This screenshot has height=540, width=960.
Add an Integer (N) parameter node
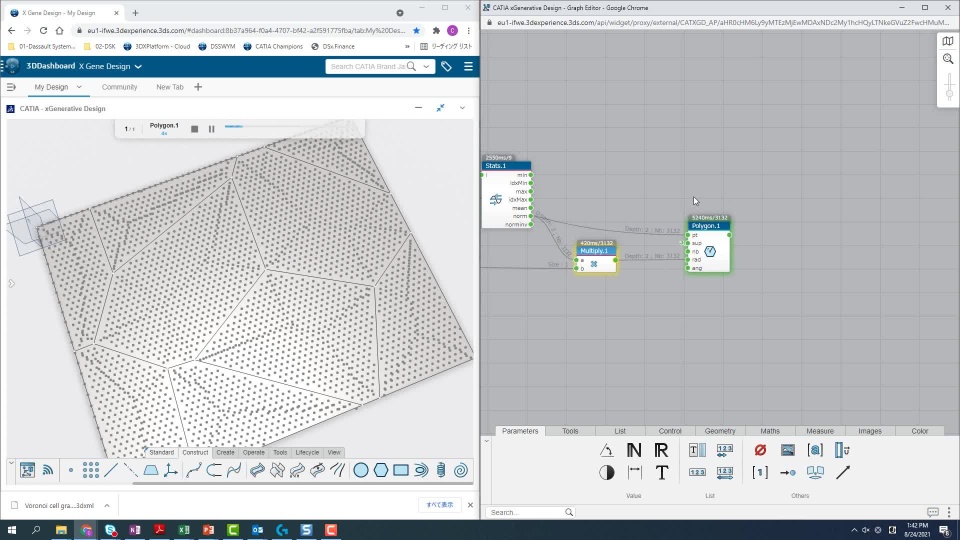click(634, 451)
